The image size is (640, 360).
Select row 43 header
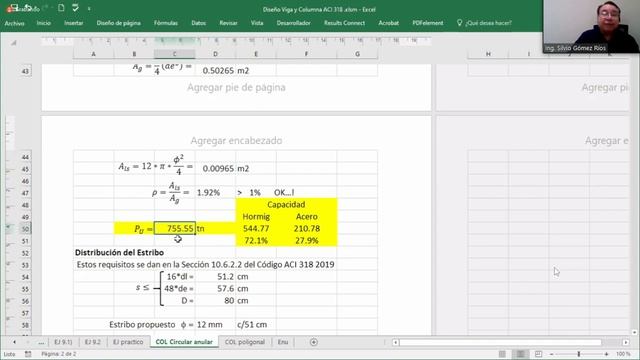[x=25, y=71]
